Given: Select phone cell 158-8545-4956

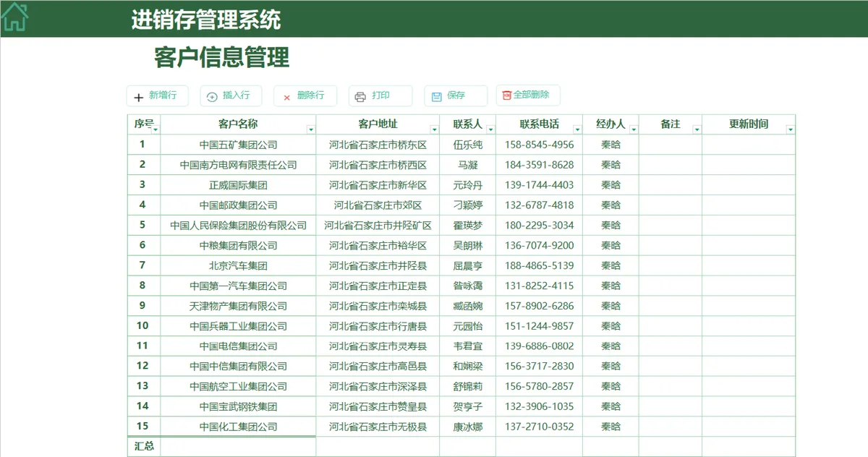Looking at the screenshot, I should [539, 145].
